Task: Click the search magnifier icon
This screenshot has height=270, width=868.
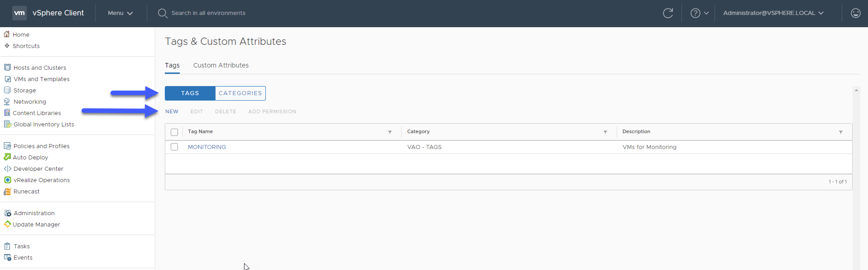Action: click(x=163, y=13)
